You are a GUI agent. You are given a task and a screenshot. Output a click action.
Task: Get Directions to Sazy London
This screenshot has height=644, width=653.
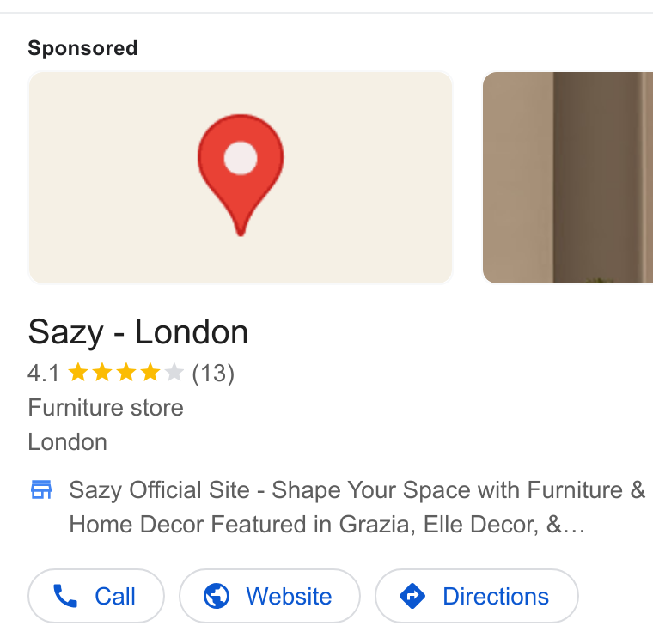(x=476, y=596)
